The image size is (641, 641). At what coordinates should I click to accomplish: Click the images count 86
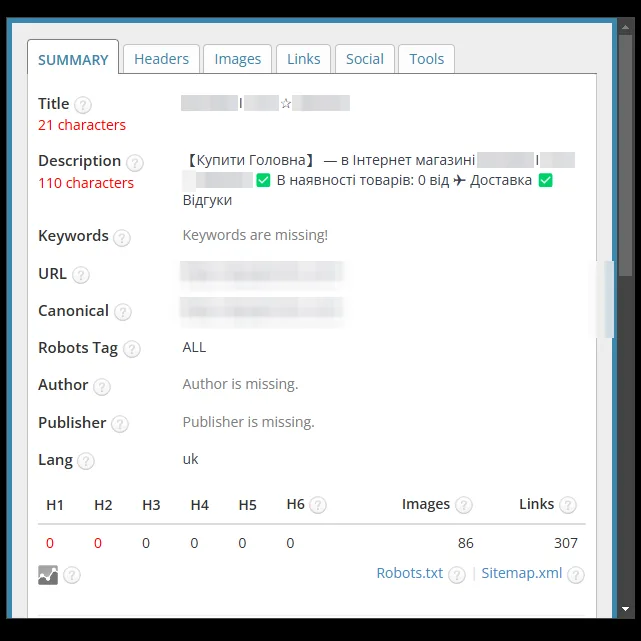pyautogui.click(x=466, y=543)
